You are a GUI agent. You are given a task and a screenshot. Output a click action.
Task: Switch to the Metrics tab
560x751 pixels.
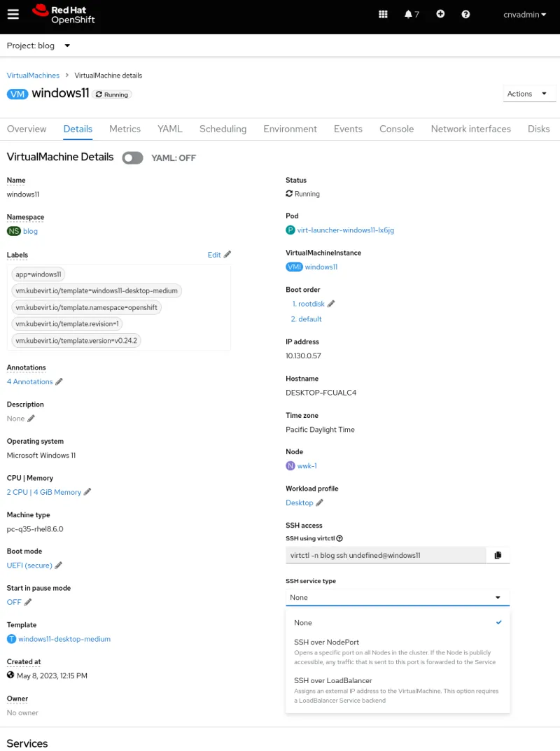pos(125,129)
